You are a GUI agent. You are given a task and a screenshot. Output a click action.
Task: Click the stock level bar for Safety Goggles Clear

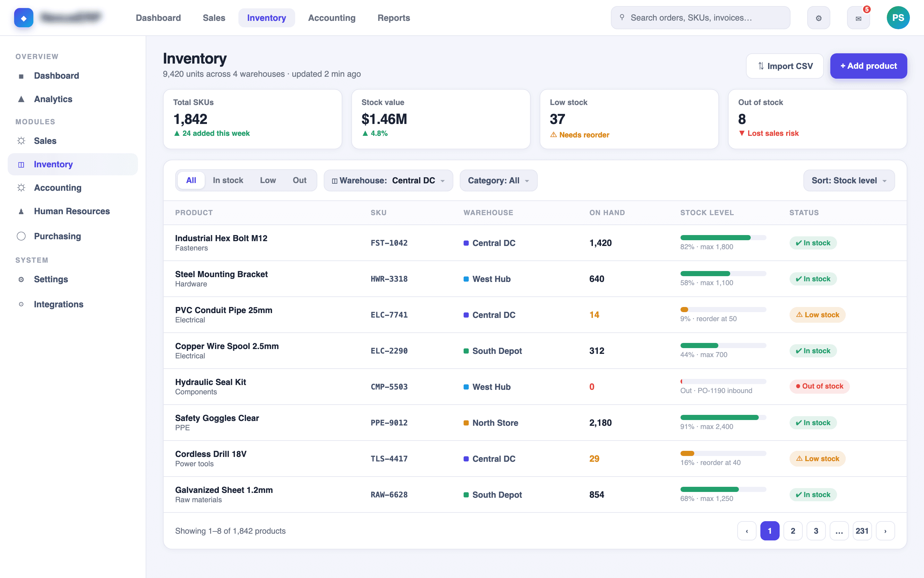[723, 417]
